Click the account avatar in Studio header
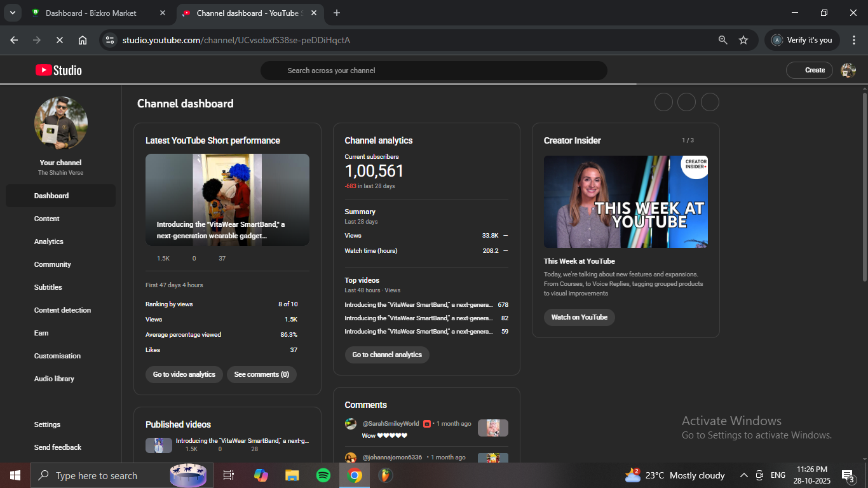Screen dimensions: 868x488 [x=848, y=71]
